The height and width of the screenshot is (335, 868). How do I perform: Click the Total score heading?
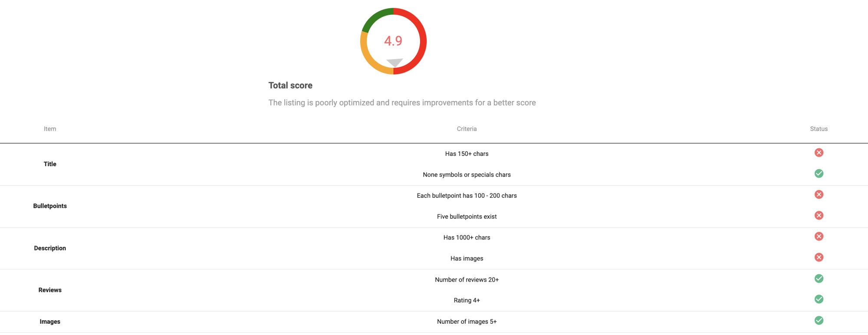[x=290, y=85]
